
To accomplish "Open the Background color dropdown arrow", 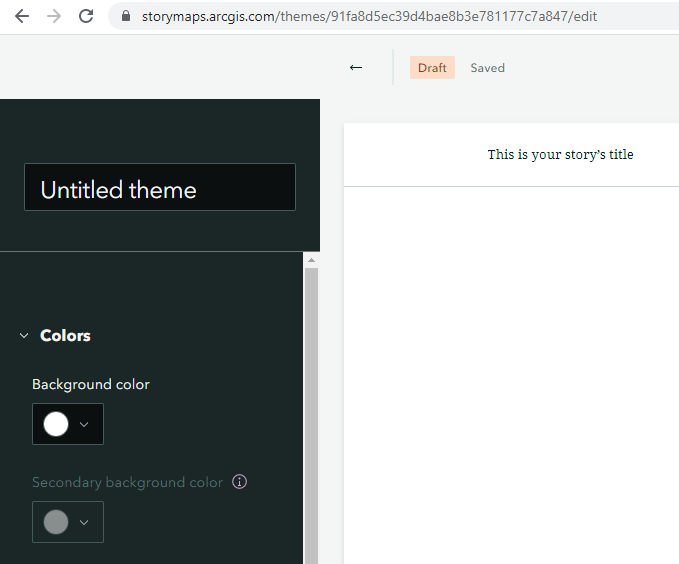I will click(84, 425).
